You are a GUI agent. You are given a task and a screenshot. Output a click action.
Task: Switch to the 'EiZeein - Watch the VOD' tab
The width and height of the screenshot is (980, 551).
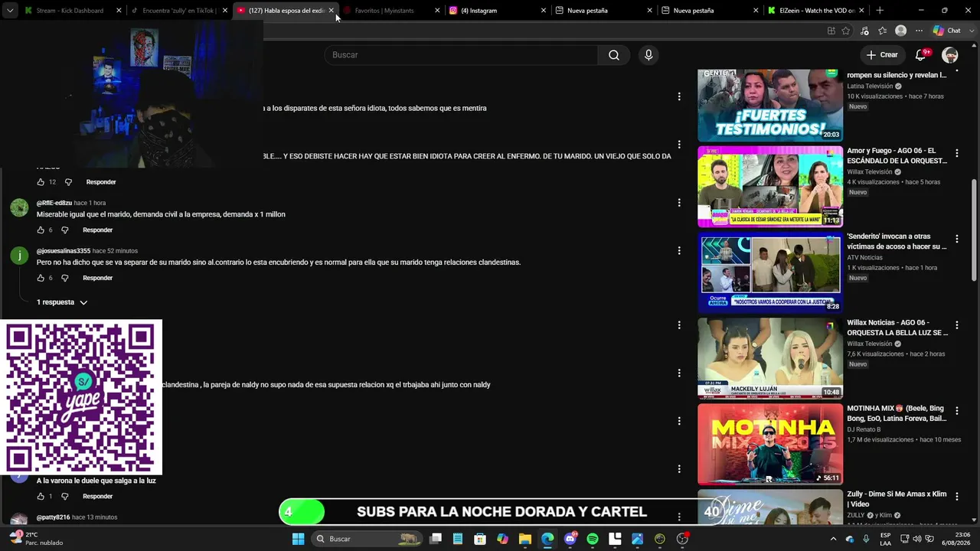(x=816, y=11)
